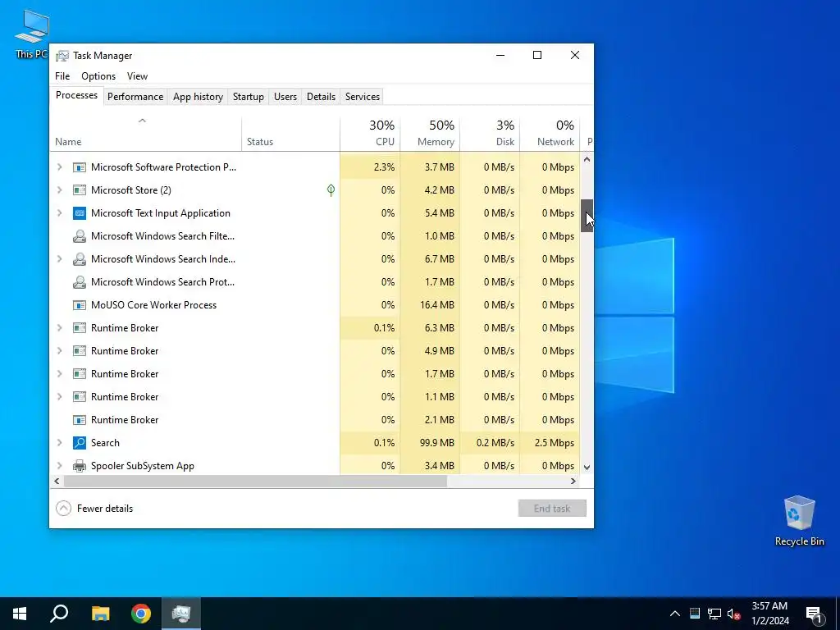Viewport: 840px width, 630px height.
Task: Expand the Search process group
Action: pyautogui.click(x=59, y=443)
